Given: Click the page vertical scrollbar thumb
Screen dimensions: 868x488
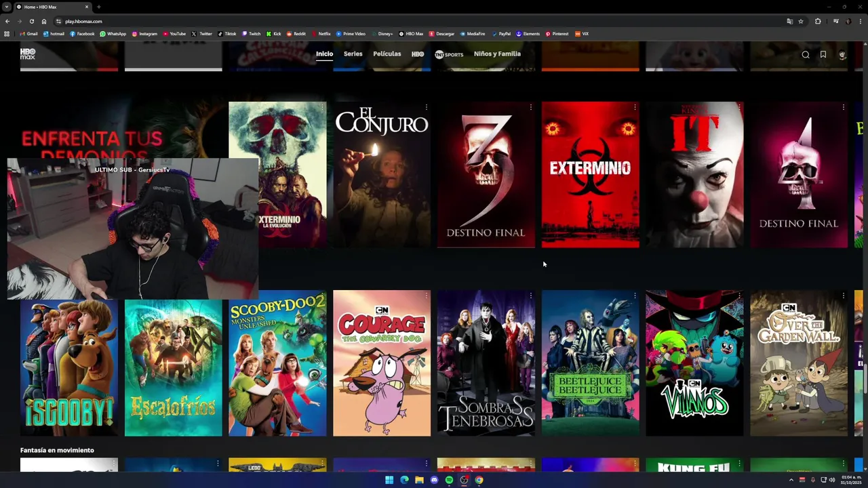Looking at the screenshot, I should 865,378.
